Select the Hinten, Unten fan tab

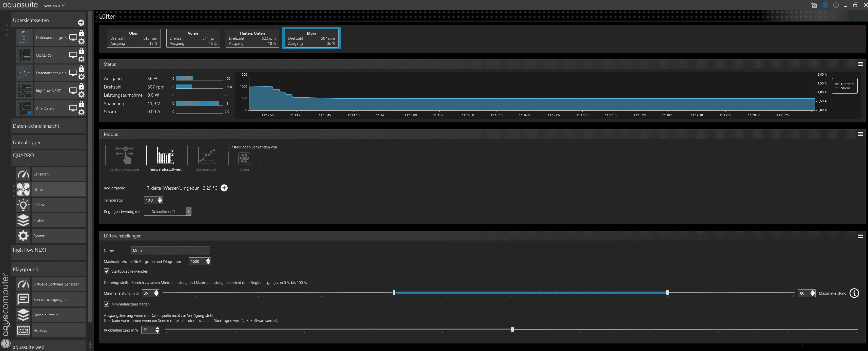tap(252, 38)
